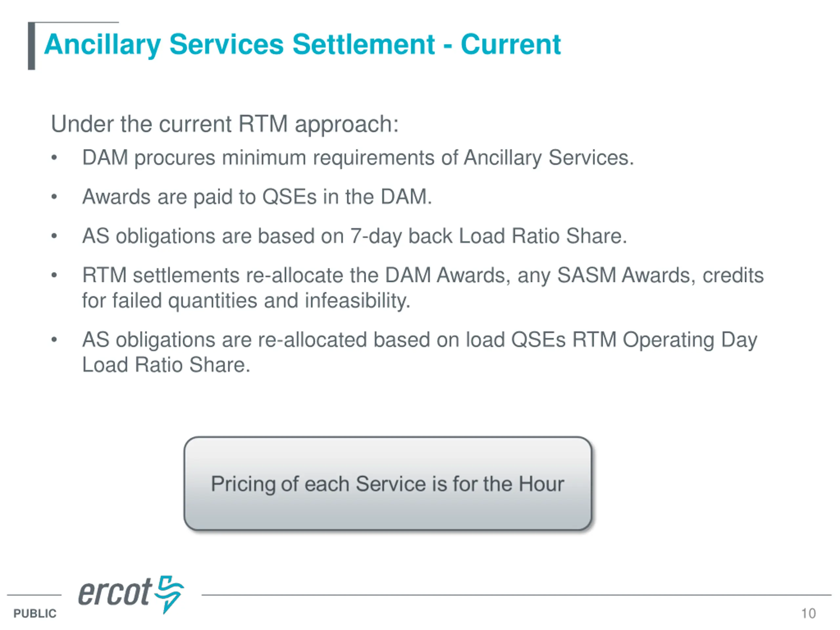Select the Awards are paid to QSEs bullet

(257, 197)
